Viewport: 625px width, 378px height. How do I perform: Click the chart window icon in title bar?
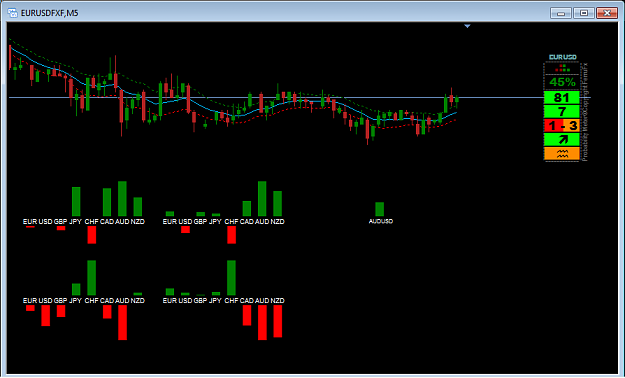(x=12, y=13)
